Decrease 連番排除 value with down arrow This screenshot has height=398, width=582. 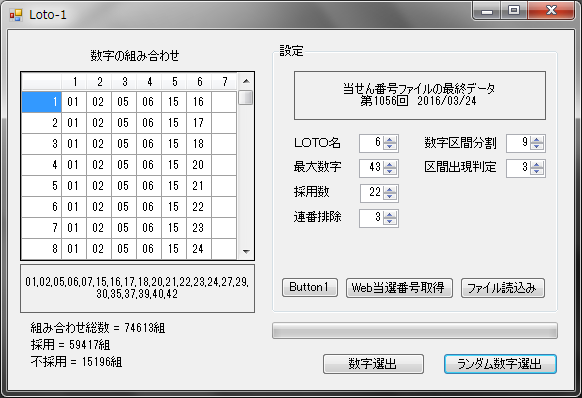390,221
